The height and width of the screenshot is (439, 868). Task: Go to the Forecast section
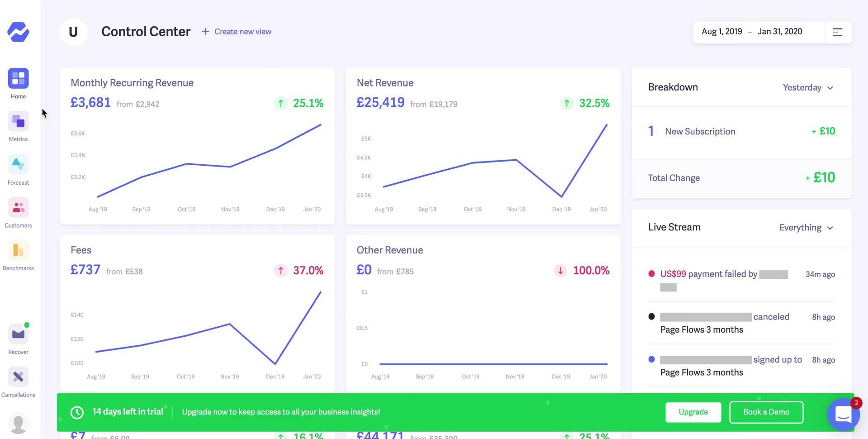coord(18,165)
